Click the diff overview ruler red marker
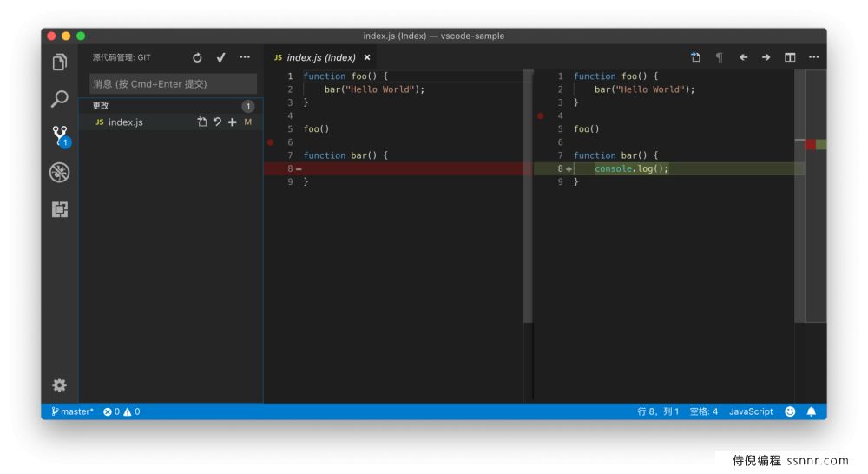 click(811, 144)
